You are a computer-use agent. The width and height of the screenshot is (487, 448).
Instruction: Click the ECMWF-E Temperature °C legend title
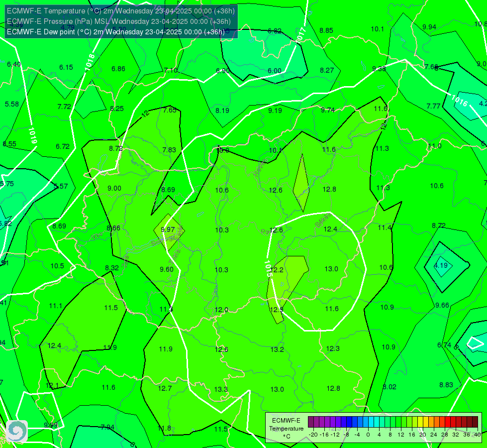coord(286,429)
